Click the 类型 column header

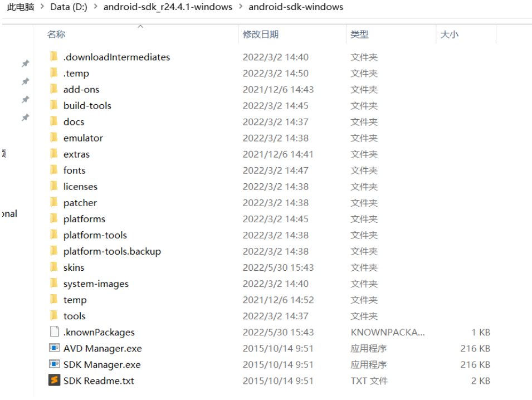(x=359, y=35)
